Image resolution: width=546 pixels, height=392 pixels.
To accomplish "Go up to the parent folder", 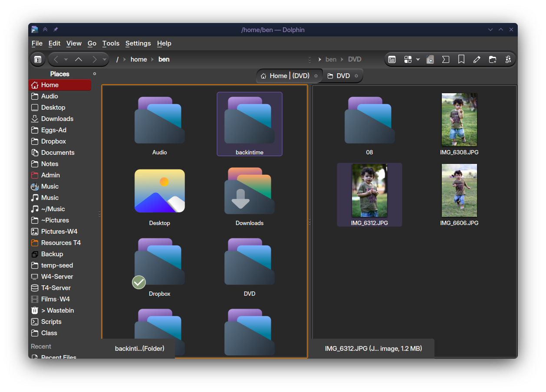I will [79, 59].
